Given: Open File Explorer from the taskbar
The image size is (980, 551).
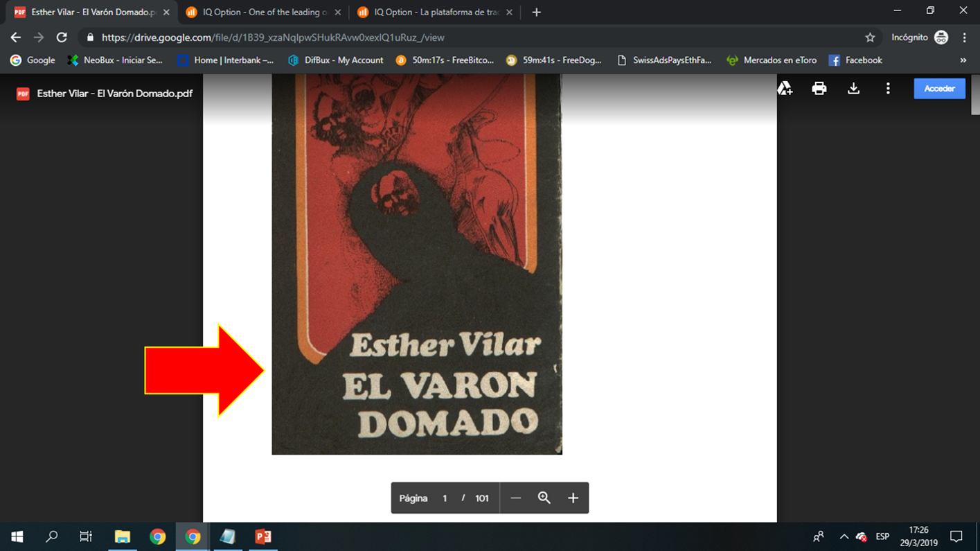Looking at the screenshot, I should coord(122,536).
